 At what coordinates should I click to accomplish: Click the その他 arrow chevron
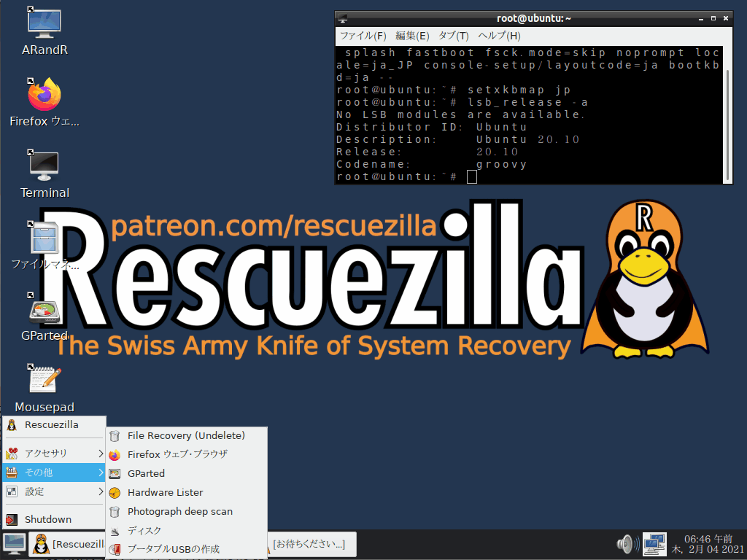[x=101, y=472]
